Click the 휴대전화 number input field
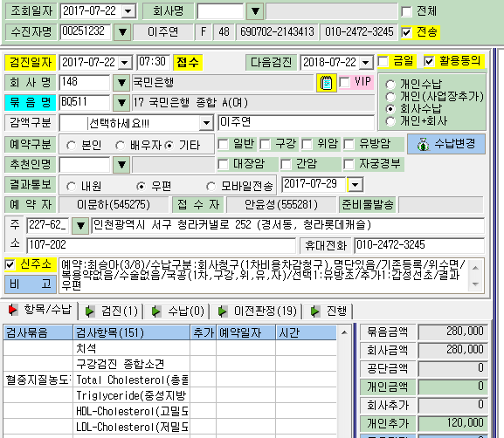 coord(419,246)
